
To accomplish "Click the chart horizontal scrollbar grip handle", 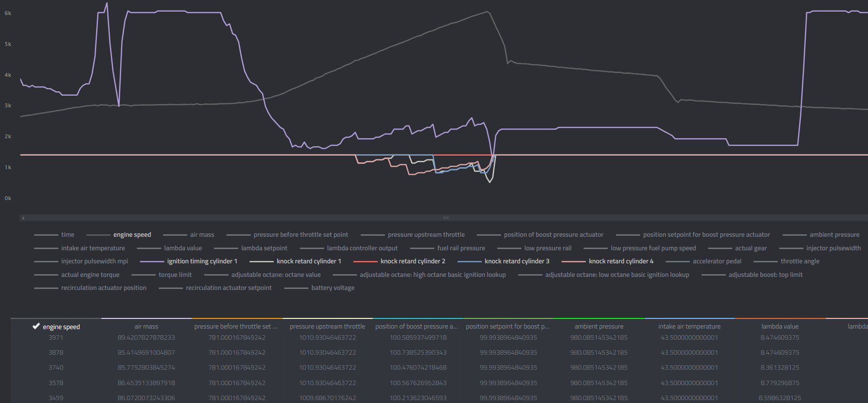I will pyautogui.click(x=446, y=218).
